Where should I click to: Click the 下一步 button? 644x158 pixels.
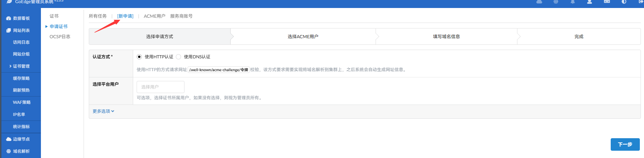[625, 144]
